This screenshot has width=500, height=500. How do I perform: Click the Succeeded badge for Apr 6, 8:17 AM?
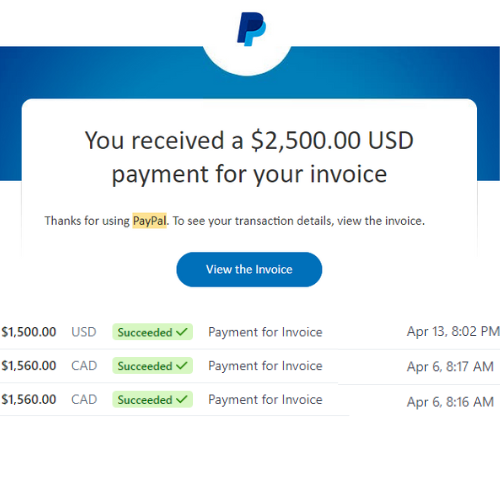pyautogui.click(x=152, y=366)
